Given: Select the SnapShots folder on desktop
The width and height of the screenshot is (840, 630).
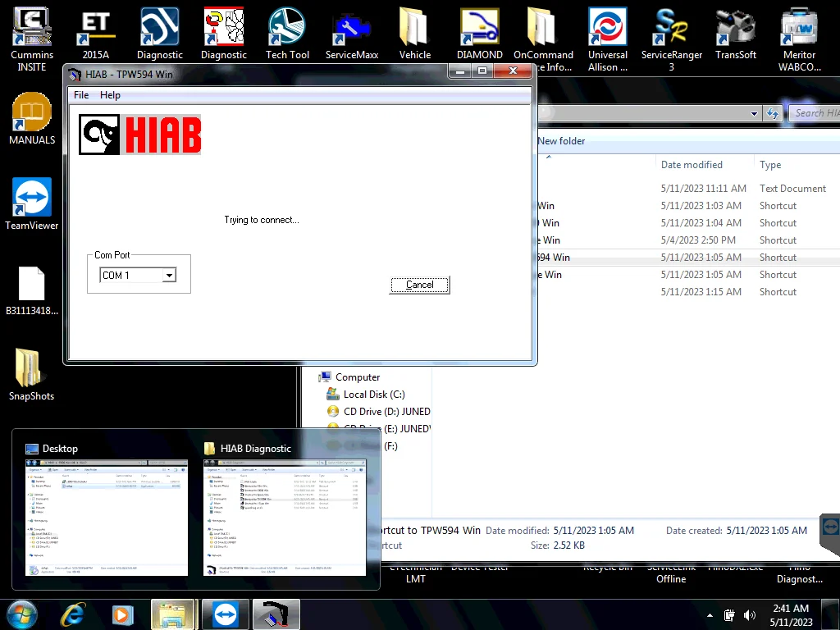Looking at the screenshot, I should pos(32,369).
